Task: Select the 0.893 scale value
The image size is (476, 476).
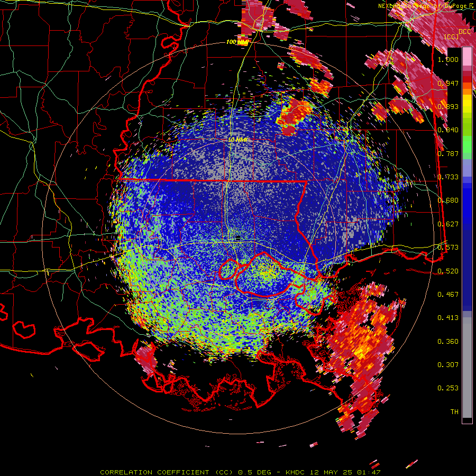Action: (x=448, y=106)
